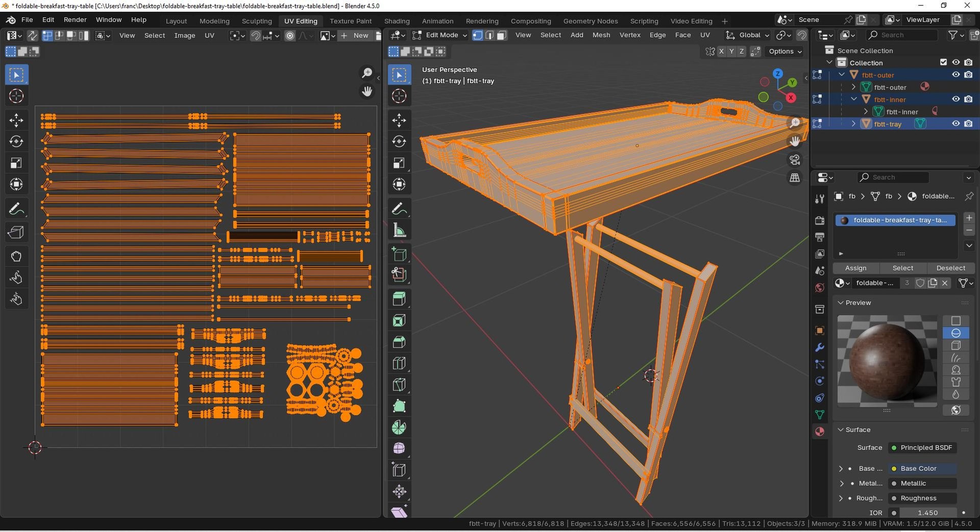The width and height of the screenshot is (980, 532).
Task: Select the Rip Region tool in UV toolbar
Action: 16,233
